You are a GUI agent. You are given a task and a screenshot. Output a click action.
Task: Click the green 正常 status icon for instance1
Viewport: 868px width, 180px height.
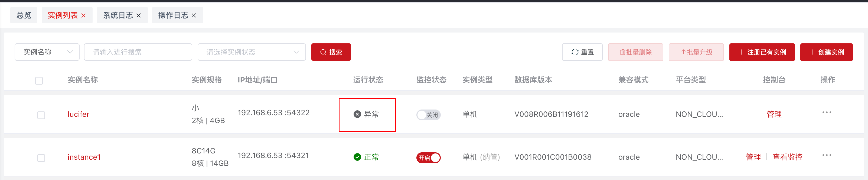(x=357, y=157)
